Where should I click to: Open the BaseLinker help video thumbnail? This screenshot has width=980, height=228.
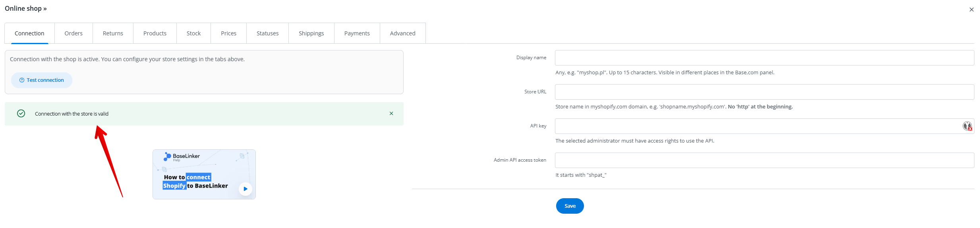tap(204, 174)
